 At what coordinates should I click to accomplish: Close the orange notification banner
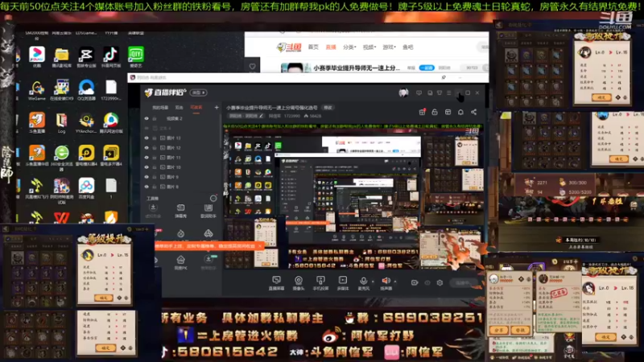[259, 246]
